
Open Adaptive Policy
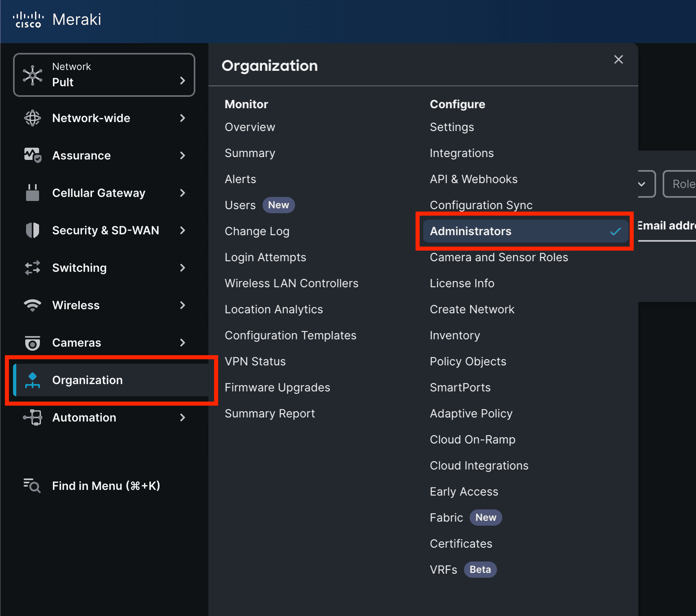(x=471, y=413)
